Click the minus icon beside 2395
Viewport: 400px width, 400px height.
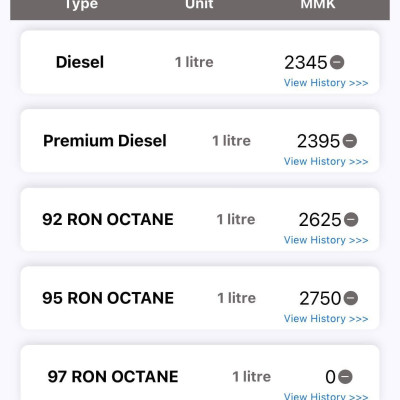350,141
